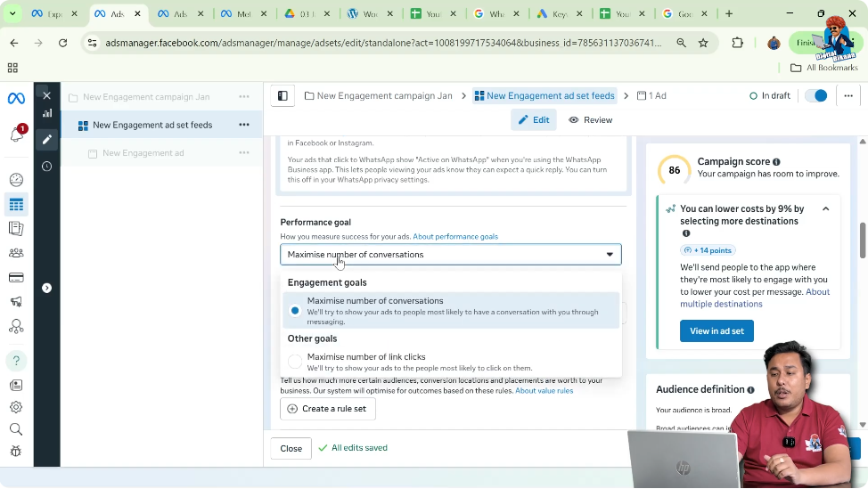This screenshot has width=868, height=489.
Task: Click the In draft status label
Action: pyautogui.click(x=769, y=95)
